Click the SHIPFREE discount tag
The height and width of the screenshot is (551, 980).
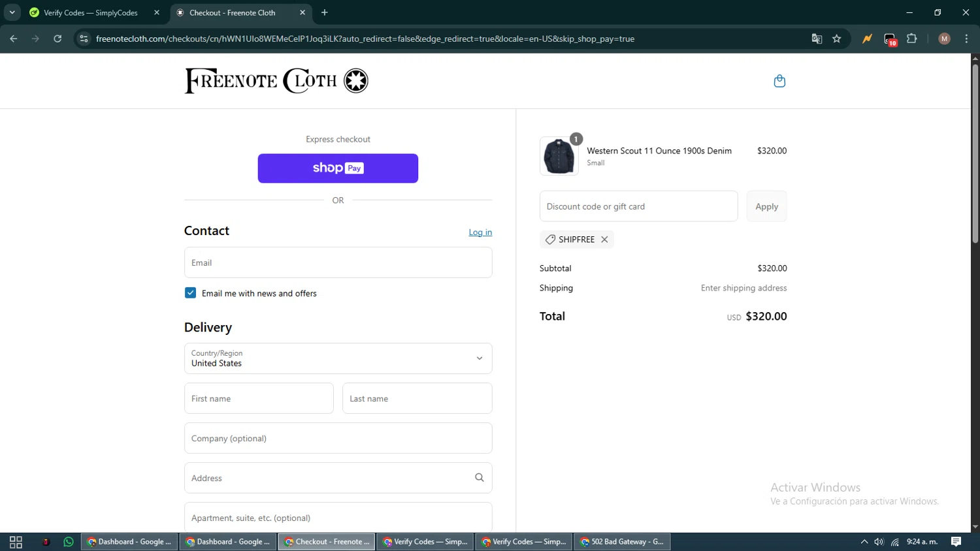coord(576,240)
